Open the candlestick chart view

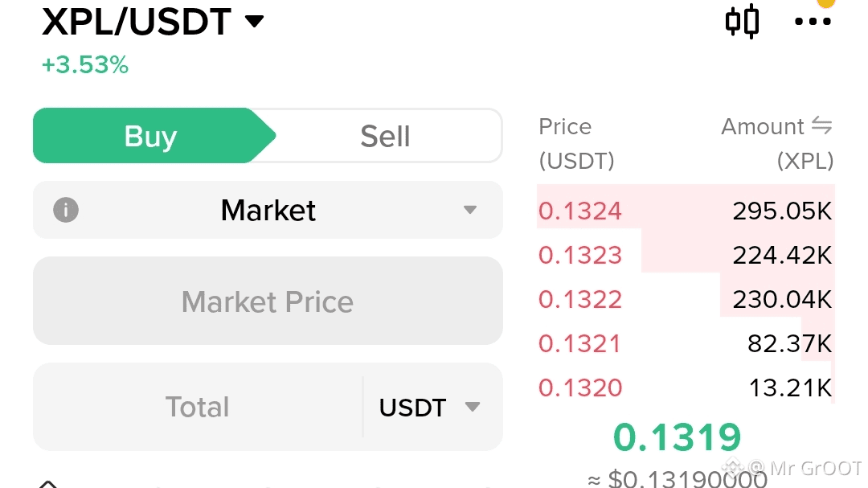pos(741,22)
